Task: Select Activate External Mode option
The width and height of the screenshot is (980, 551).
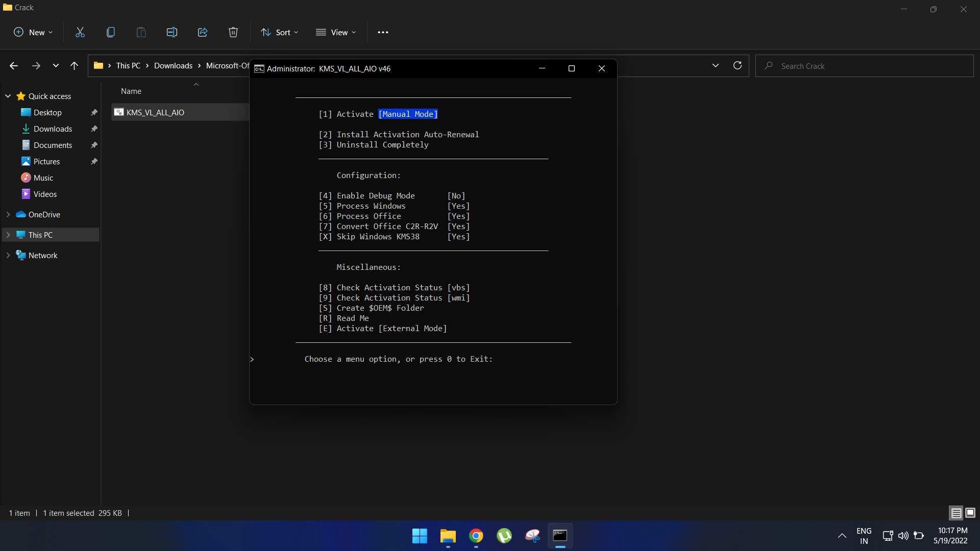Action: tap(383, 329)
